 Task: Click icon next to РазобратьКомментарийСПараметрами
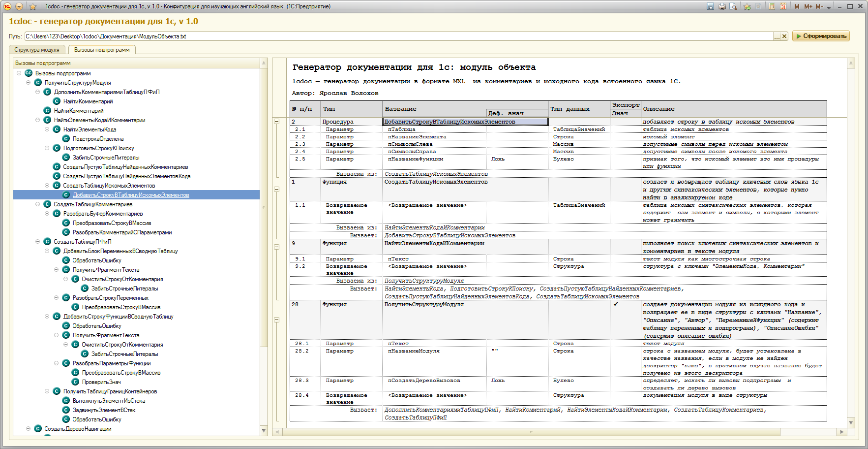click(x=66, y=232)
